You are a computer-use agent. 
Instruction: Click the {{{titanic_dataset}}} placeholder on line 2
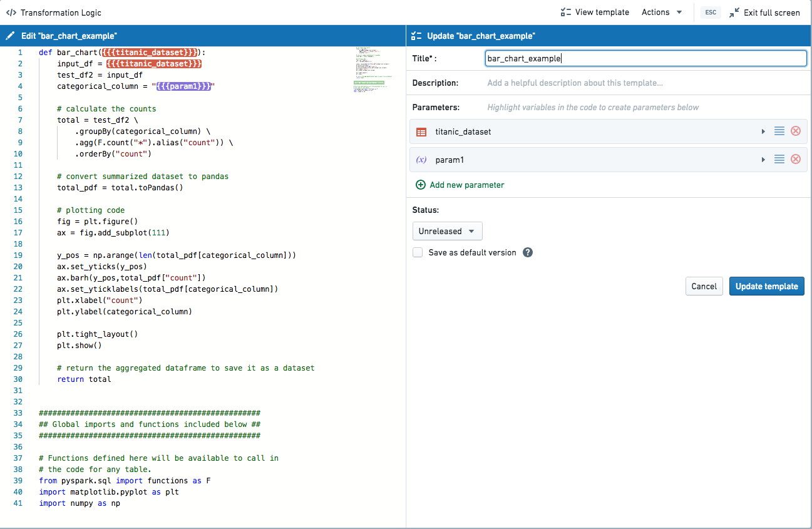[154, 64]
